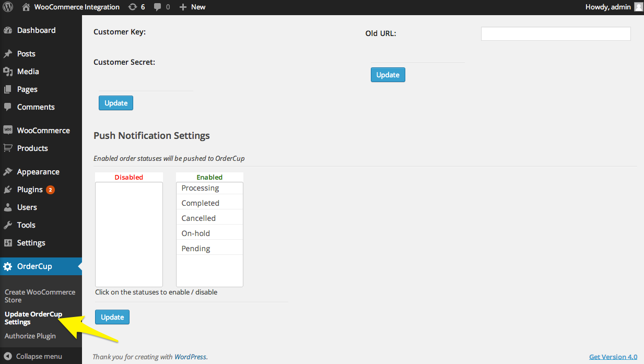Click Update button under Customer Secret
The image size is (644, 364).
pyautogui.click(x=116, y=103)
